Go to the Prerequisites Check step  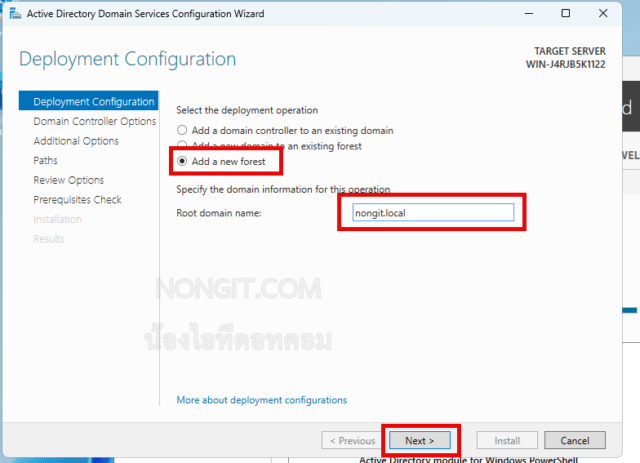[x=78, y=200]
